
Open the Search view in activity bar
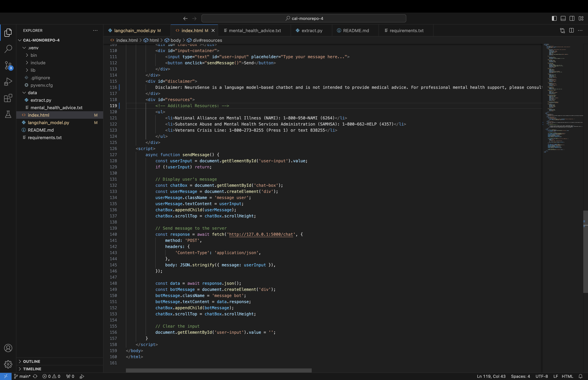tap(8, 49)
